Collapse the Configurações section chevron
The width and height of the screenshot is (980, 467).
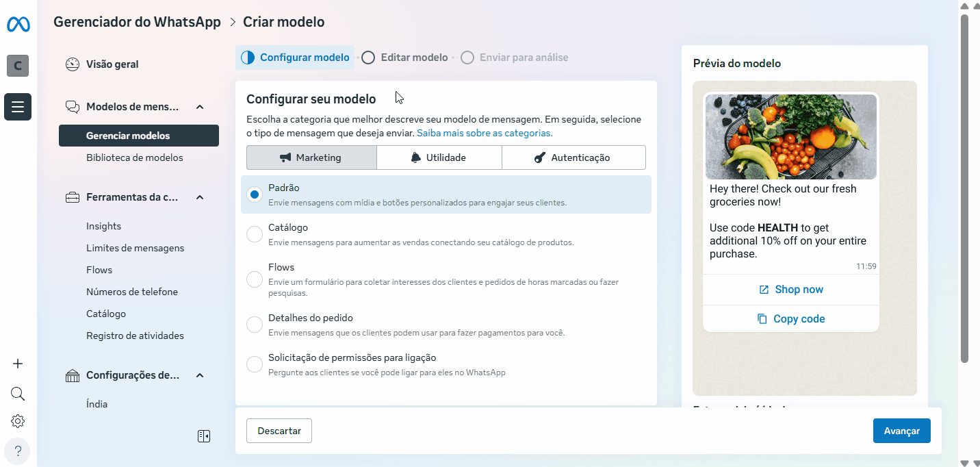[200, 375]
